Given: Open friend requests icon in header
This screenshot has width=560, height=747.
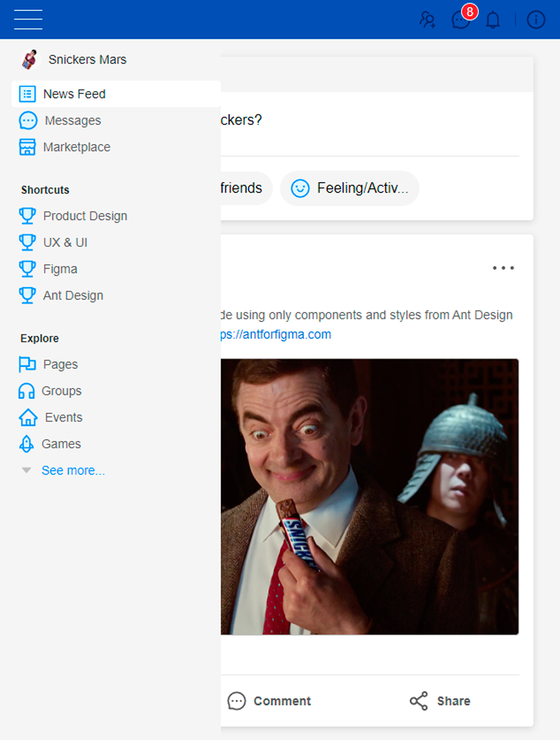Looking at the screenshot, I should (x=427, y=20).
